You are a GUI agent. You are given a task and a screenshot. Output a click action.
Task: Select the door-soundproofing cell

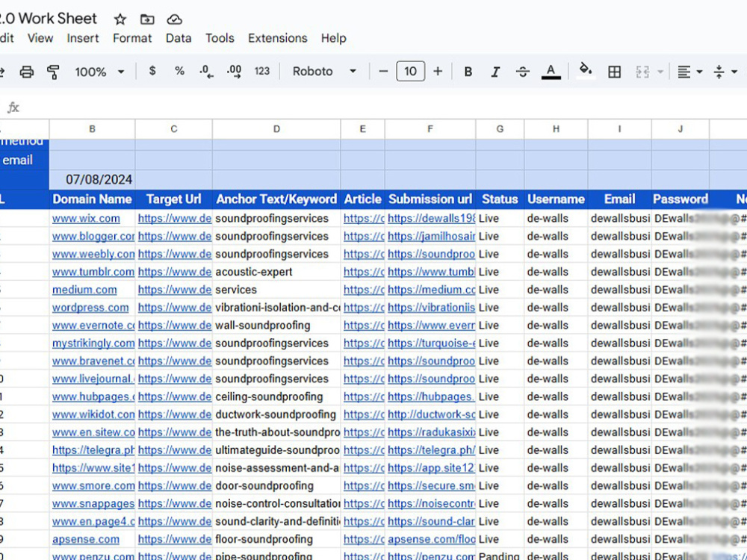276,486
